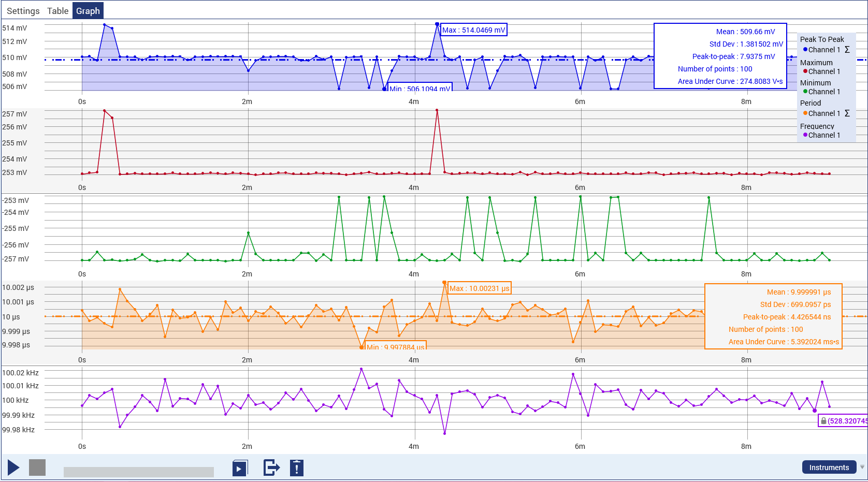This screenshot has height=482, width=868.
Task: Click the lock icon on the frequency cursor label
Action: click(823, 421)
